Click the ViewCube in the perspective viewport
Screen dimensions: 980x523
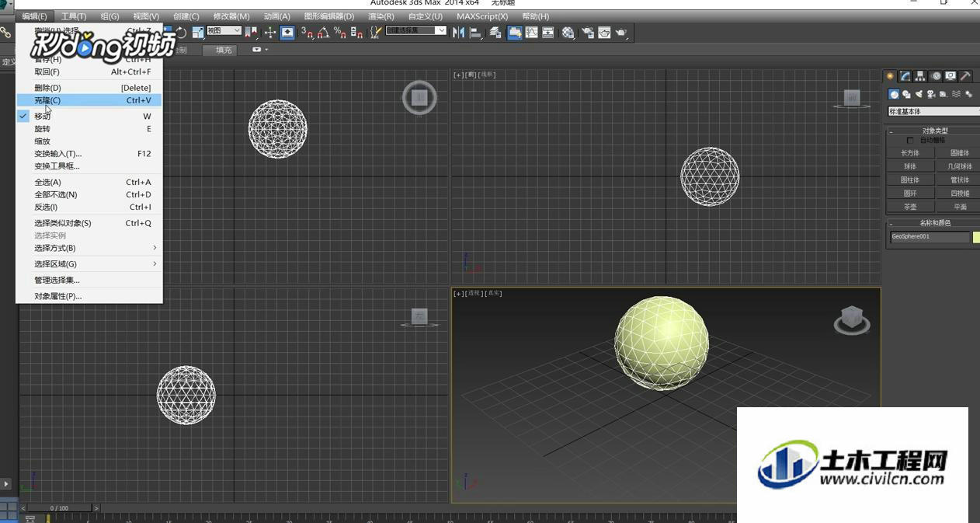coord(852,319)
